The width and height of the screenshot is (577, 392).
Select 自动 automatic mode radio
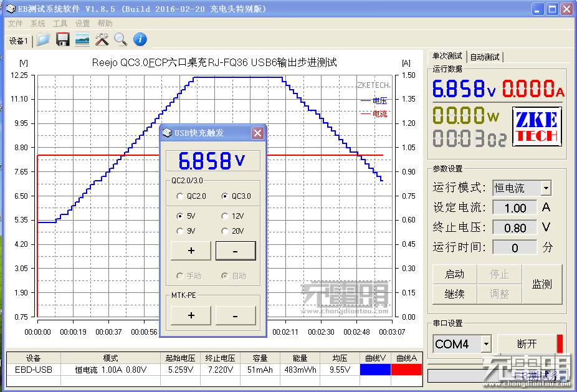pos(224,275)
